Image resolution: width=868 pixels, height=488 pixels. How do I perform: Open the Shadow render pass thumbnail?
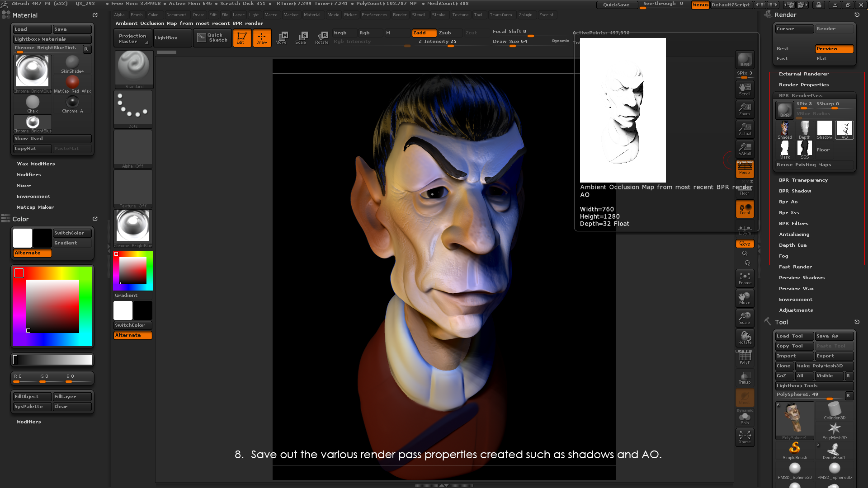tap(824, 130)
